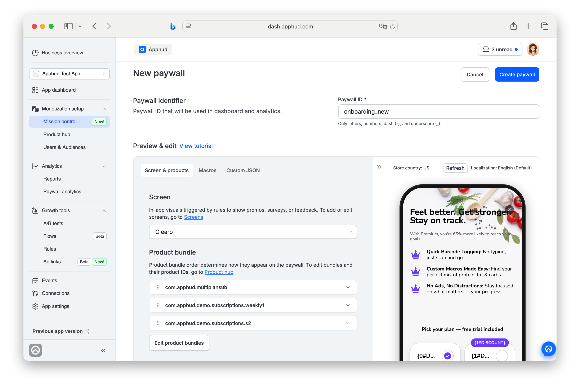The width and height of the screenshot is (580, 392).
Task: Select the first plan radio in the preview
Action: pyautogui.click(x=447, y=356)
